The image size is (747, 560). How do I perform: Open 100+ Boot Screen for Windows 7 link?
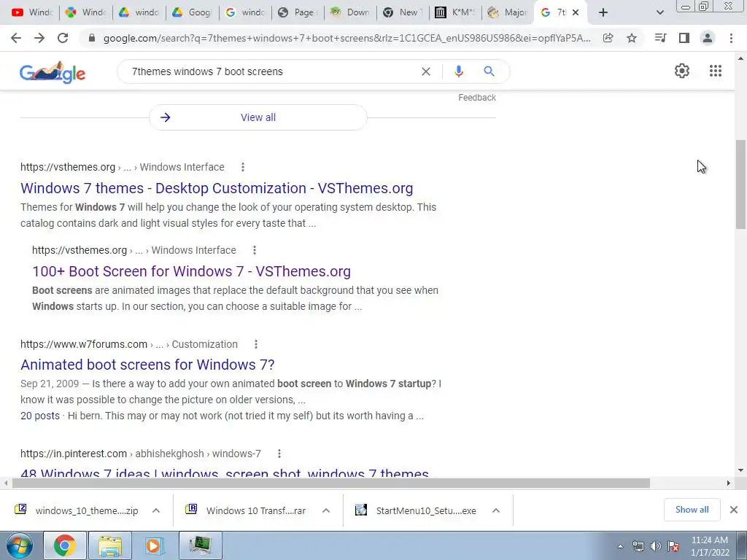click(192, 271)
